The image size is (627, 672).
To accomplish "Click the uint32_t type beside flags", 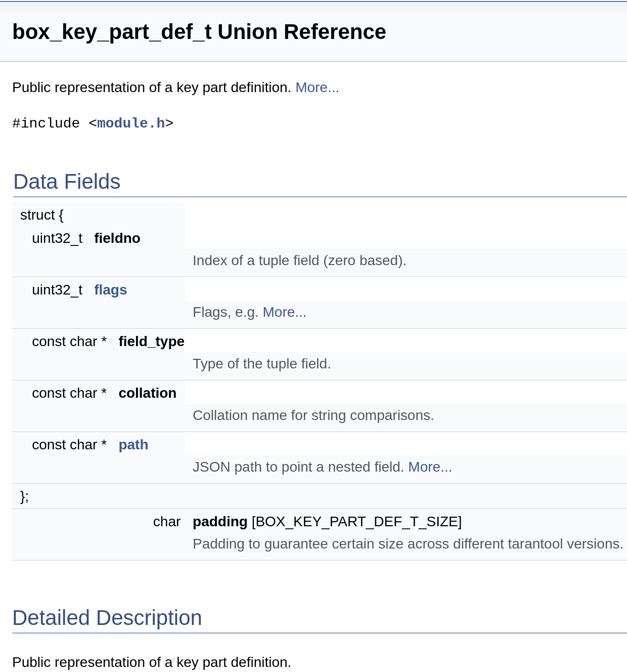I will click(x=57, y=290).
